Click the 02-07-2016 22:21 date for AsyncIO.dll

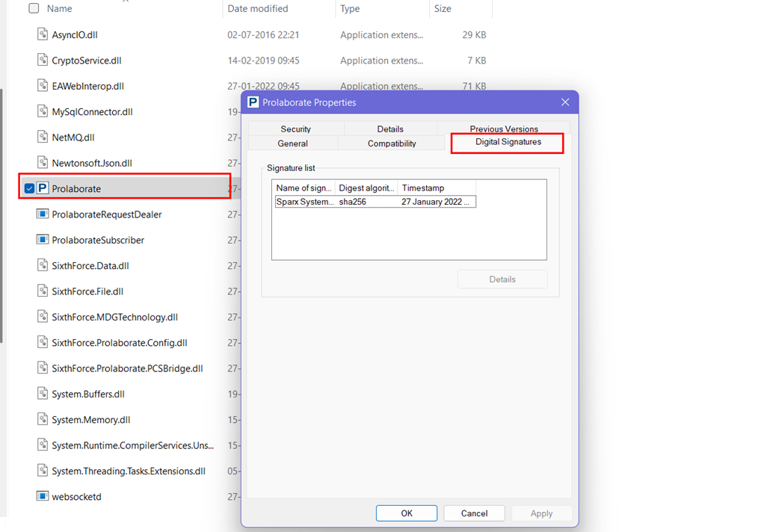coord(263,34)
